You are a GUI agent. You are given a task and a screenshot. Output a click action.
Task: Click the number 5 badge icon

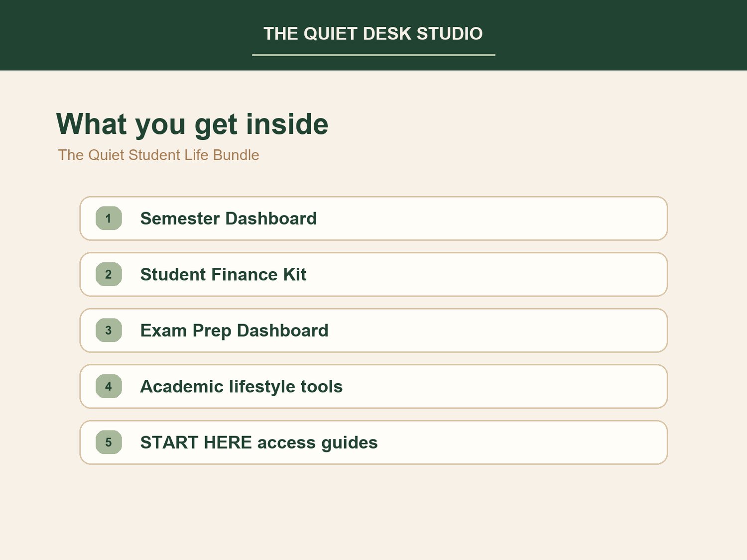pos(109,442)
